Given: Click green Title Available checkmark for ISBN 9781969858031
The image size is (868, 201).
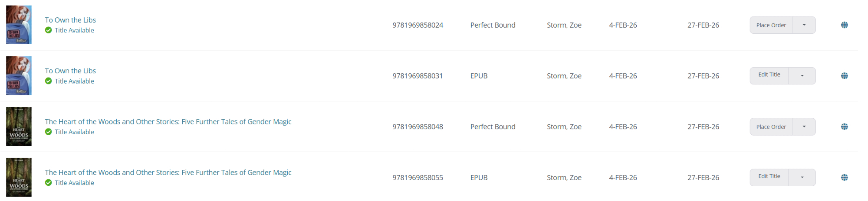Looking at the screenshot, I should click(x=49, y=81).
